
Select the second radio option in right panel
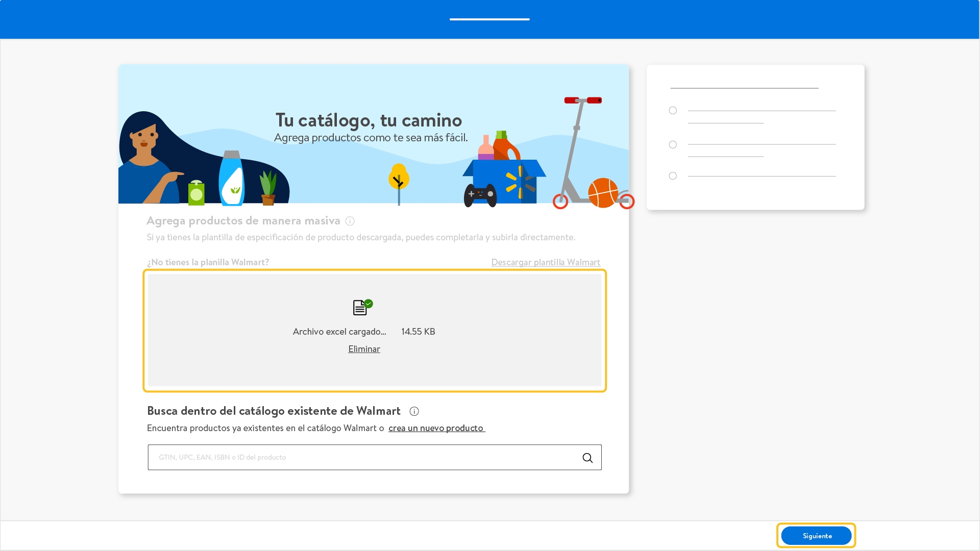click(673, 145)
